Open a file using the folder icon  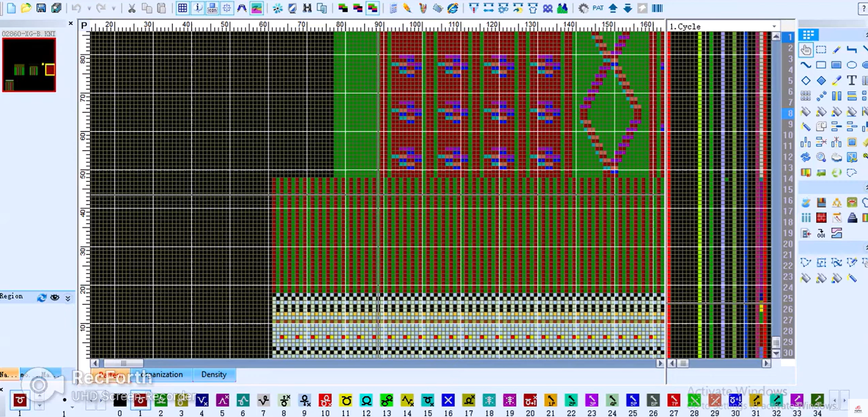point(26,8)
